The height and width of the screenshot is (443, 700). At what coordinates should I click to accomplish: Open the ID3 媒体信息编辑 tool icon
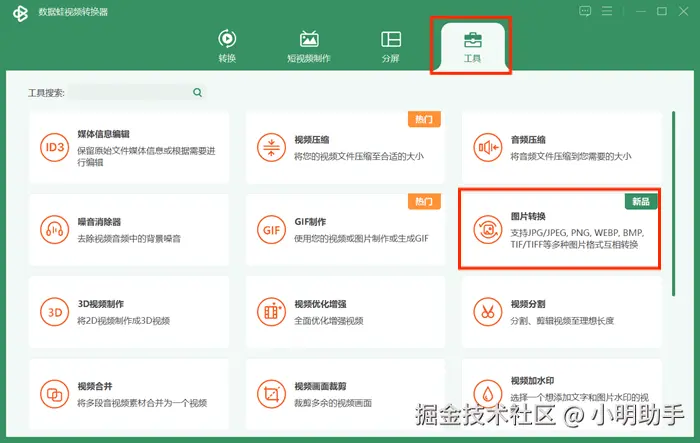pyautogui.click(x=54, y=147)
